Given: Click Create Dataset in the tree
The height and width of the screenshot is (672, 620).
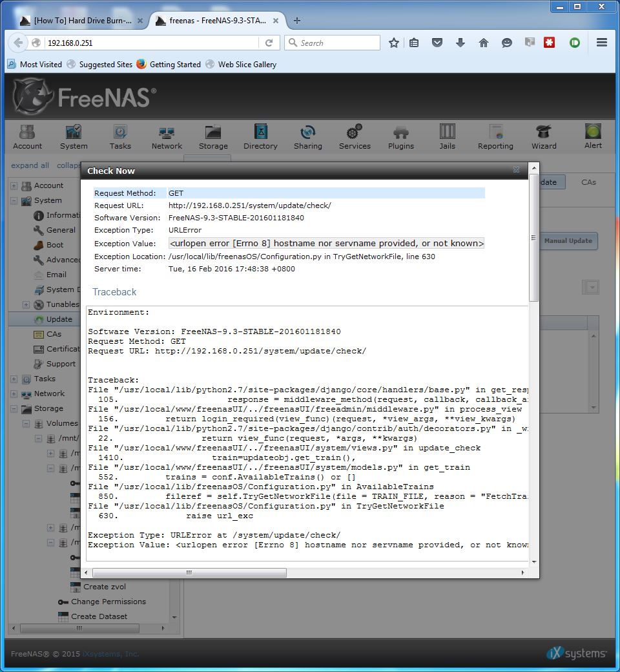Looking at the screenshot, I should [x=99, y=616].
